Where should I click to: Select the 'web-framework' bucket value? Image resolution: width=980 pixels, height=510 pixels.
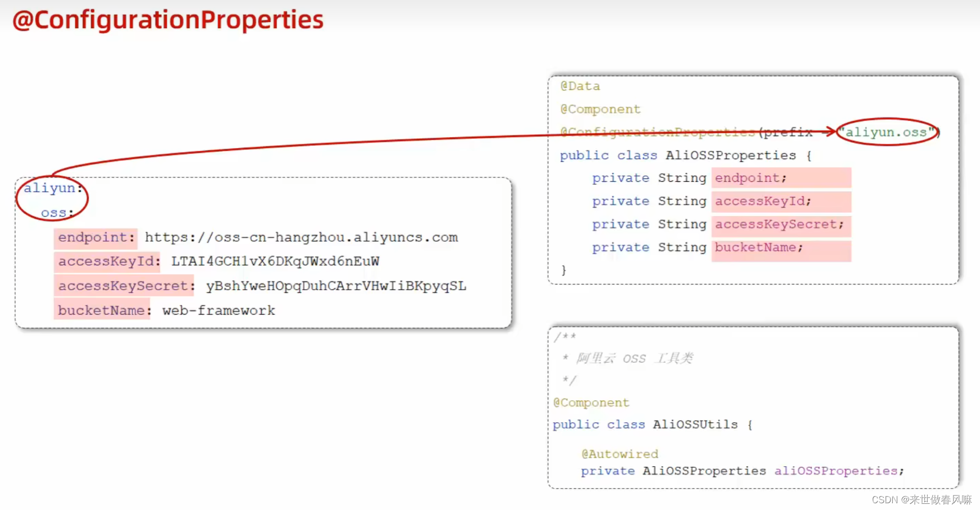[218, 311]
